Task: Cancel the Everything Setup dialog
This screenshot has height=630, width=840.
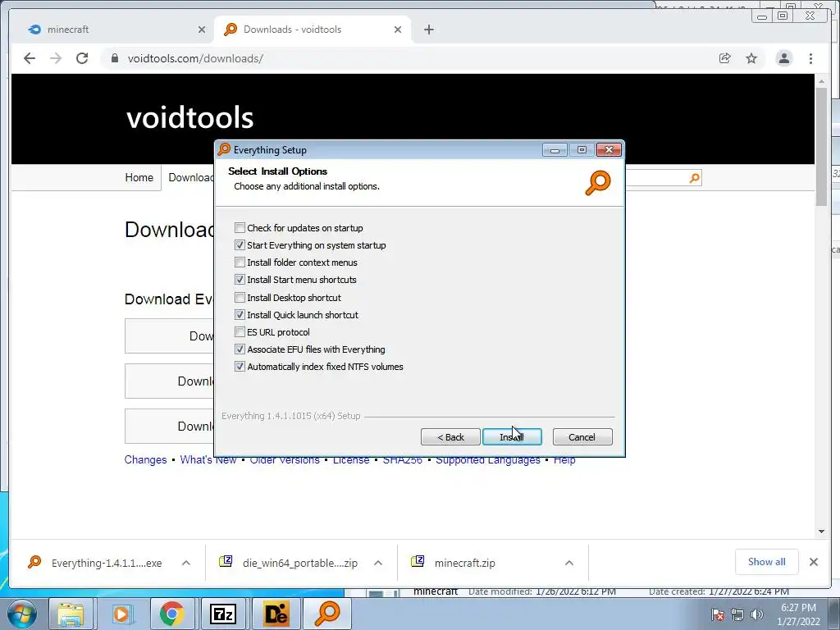Action: (582, 437)
